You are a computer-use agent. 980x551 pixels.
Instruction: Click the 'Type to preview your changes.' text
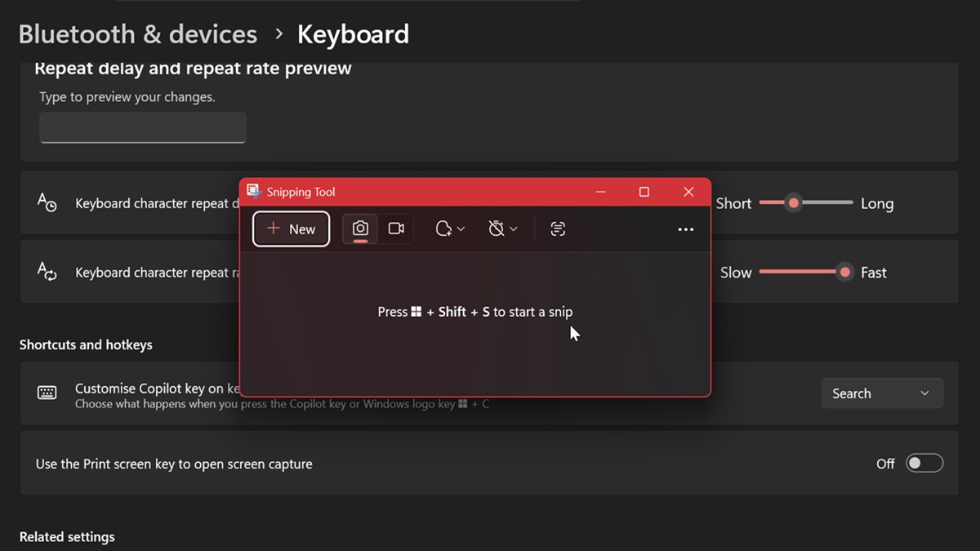(127, 97)
